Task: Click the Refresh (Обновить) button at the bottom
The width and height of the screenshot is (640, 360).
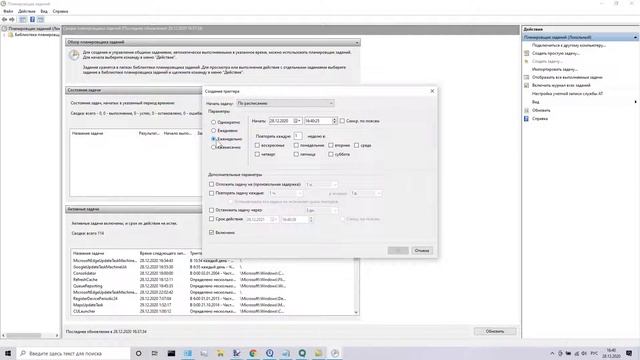Action: (495, 331)
